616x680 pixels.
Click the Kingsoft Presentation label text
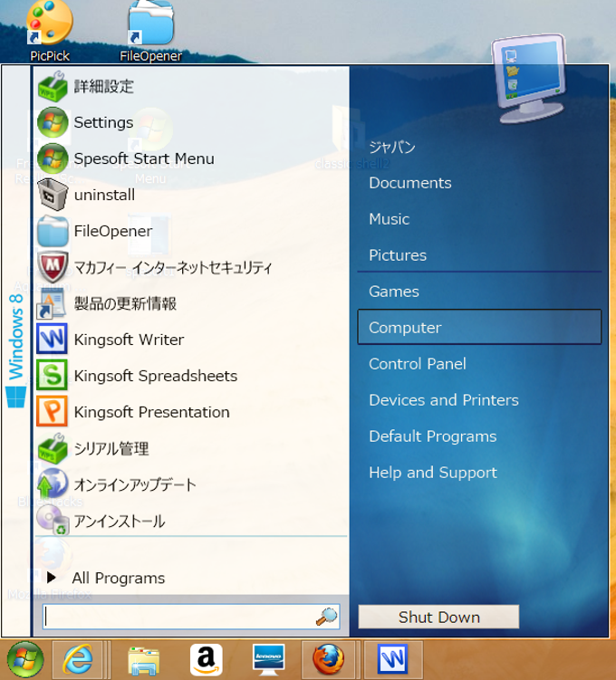coord(152,412)
